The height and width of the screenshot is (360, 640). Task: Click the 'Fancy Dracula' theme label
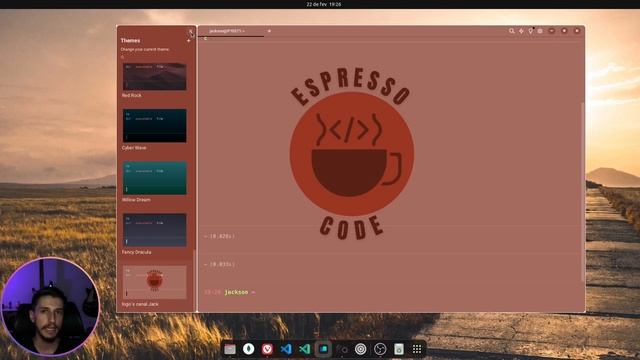pyautogui.click(x=136, y=252)
